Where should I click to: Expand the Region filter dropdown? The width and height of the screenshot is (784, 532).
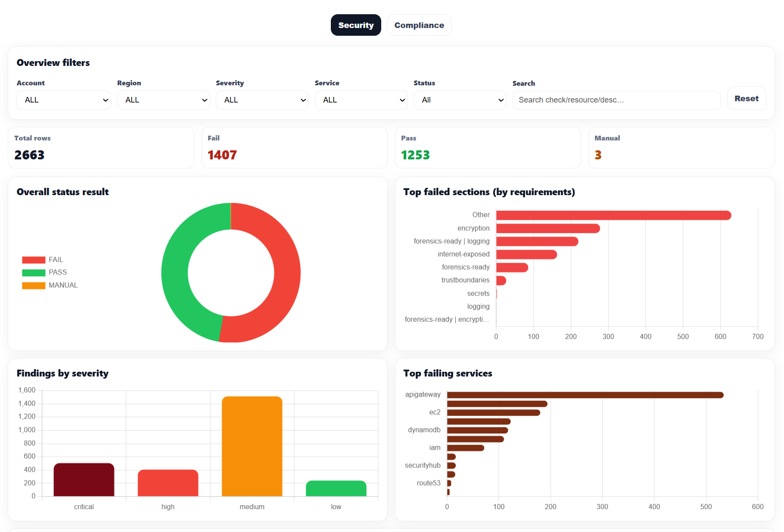point(163,100)
